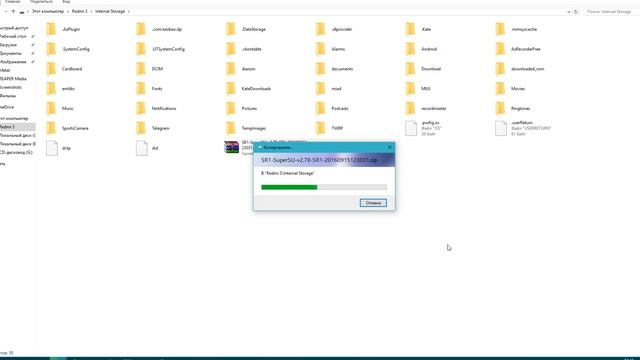The width and height of the screenshot is (640, 360).
Task: Select the .profig.os file icon
Action: (411, 128)
